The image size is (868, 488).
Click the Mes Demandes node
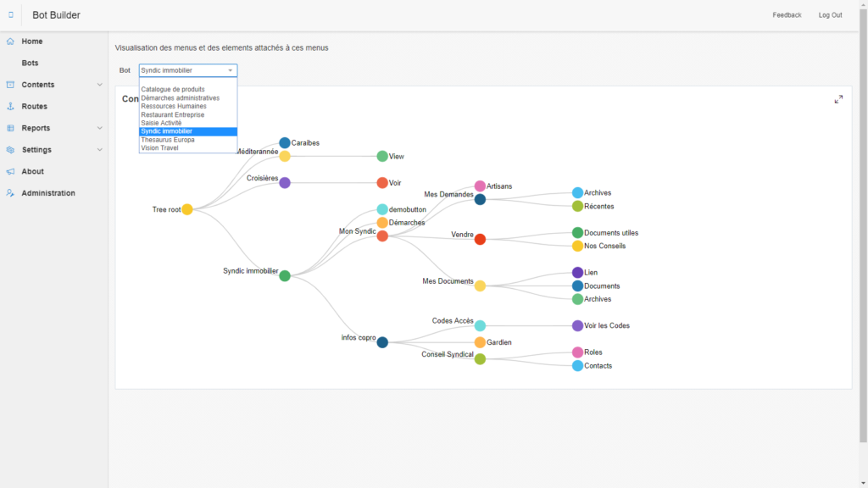coord(480,199)
